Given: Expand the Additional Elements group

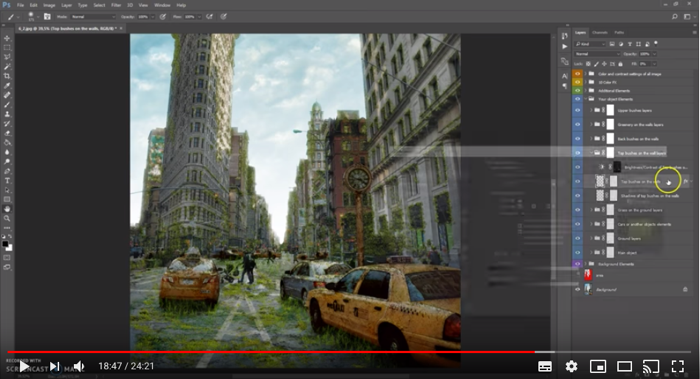Looking at the screenshot, I should pos(586,91).
